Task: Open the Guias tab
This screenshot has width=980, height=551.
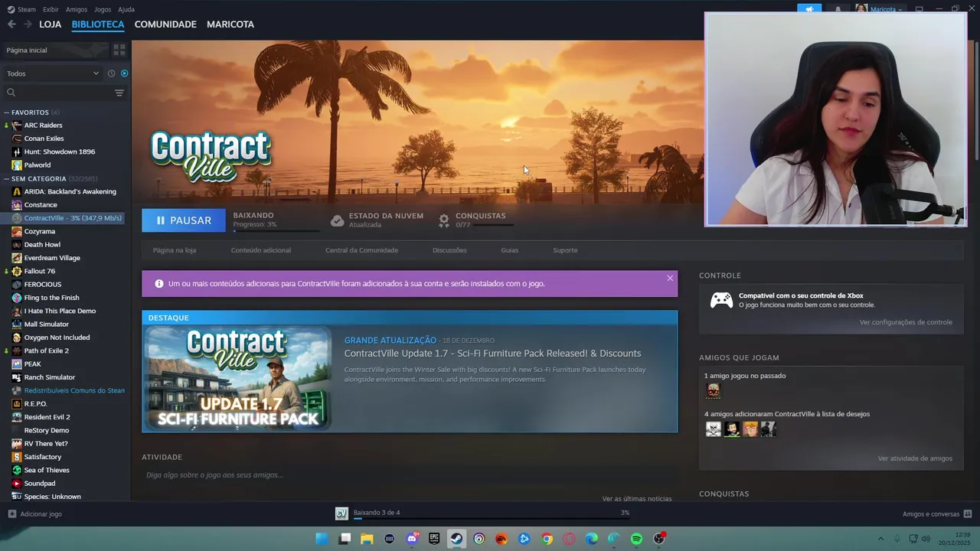Action: [x=510, y=250]
